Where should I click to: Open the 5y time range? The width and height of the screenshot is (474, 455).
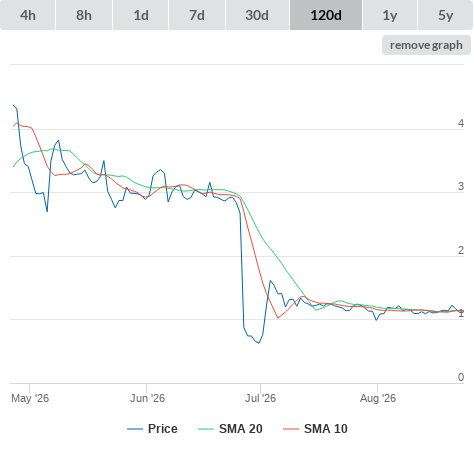[445, 15]
